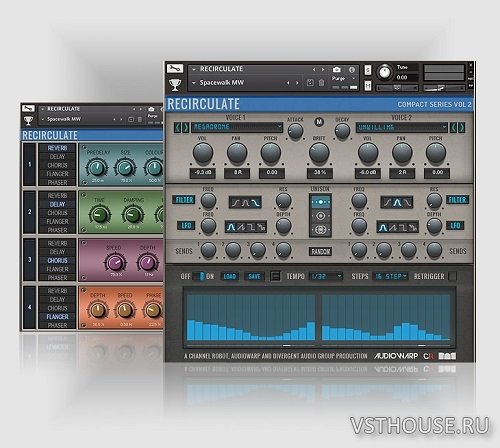Toggle the S solo button
The image size is (500, 448).
pos(368,70)
